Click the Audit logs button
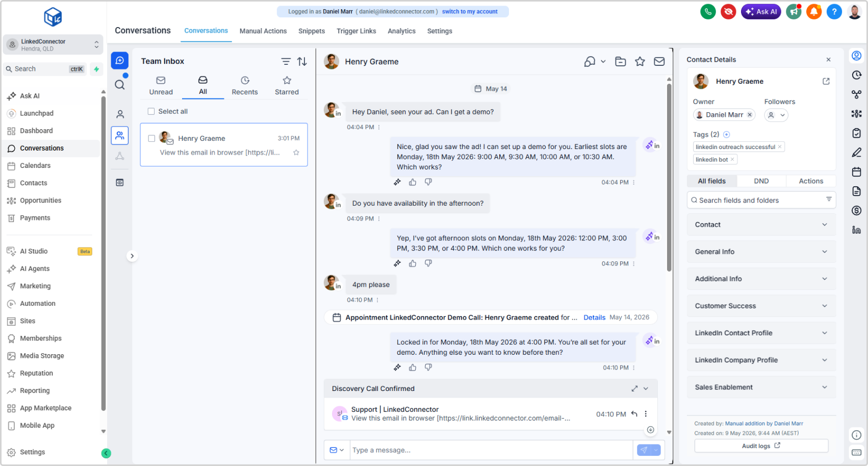 click(761, 446)
